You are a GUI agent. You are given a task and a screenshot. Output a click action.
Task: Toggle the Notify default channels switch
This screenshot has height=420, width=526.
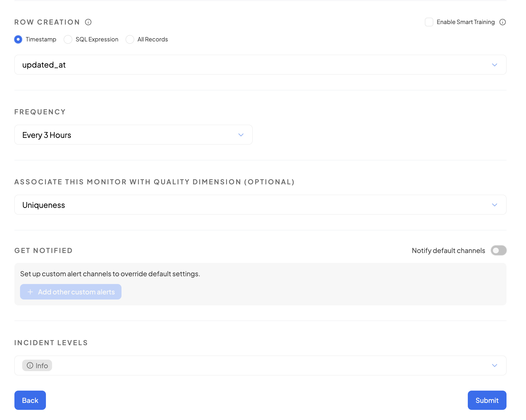(x=498, y=251)
